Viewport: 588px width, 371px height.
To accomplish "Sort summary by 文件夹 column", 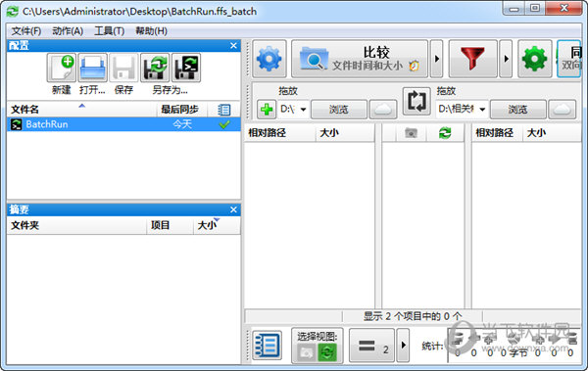I will tap(76, 225).
